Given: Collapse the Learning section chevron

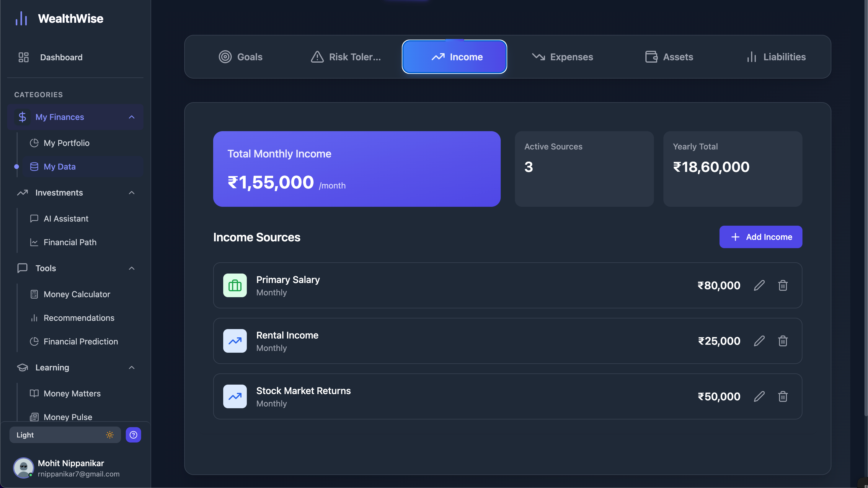Looking at the screenshot, I should tap(132, 367).
